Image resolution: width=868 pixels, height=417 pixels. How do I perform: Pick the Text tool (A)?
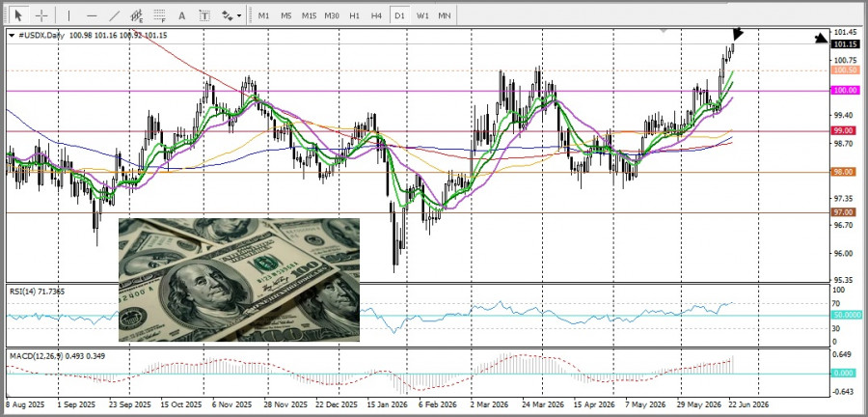(x=181, y=15)
